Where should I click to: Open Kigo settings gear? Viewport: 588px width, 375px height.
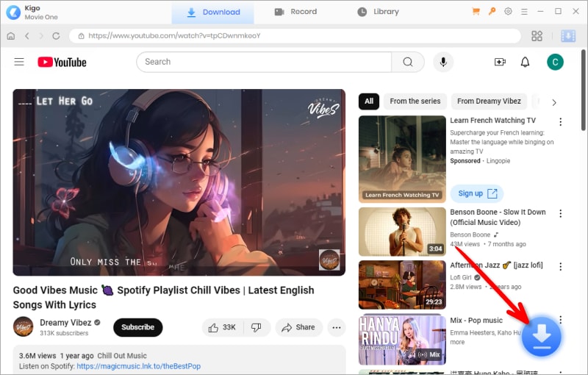(x=508, y=11)
